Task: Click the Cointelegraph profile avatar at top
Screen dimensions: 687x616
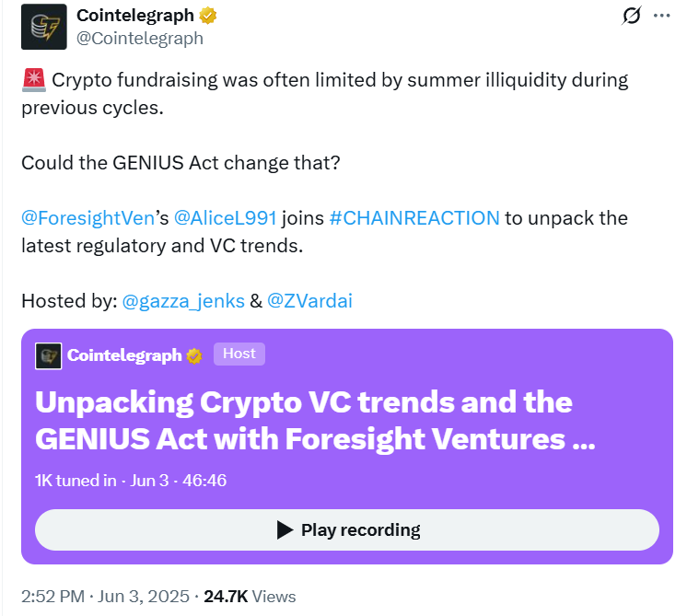Action: coord(43,27)
